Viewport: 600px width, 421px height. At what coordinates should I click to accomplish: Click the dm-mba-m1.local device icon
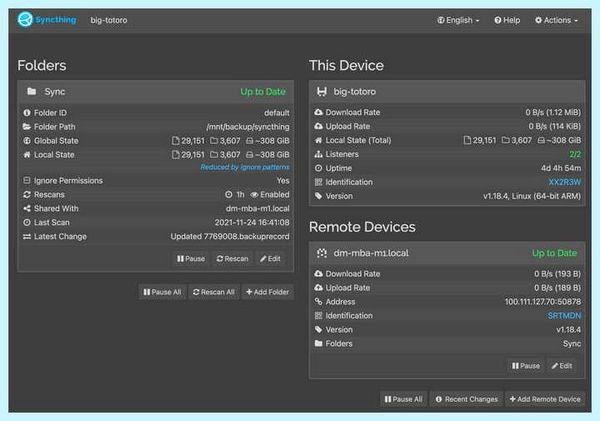click(322, 253)
